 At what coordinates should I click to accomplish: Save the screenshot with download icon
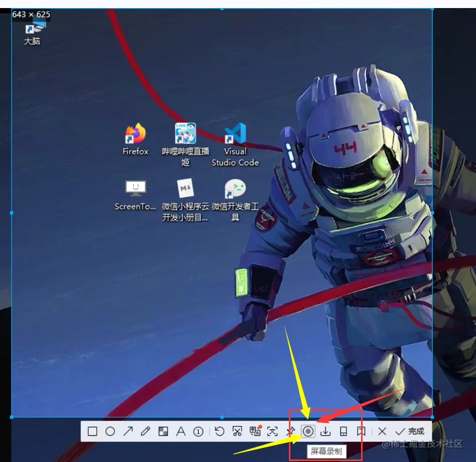coord(325,431)
